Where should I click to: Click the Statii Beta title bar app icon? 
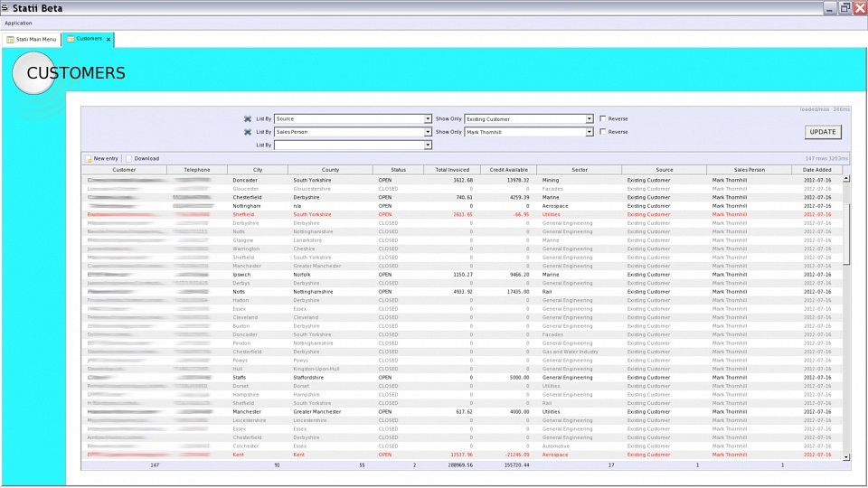(5, 8)
